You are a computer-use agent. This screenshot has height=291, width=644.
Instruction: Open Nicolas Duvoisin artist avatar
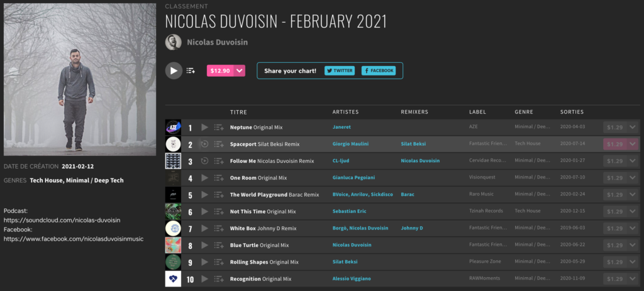[174, 42]
